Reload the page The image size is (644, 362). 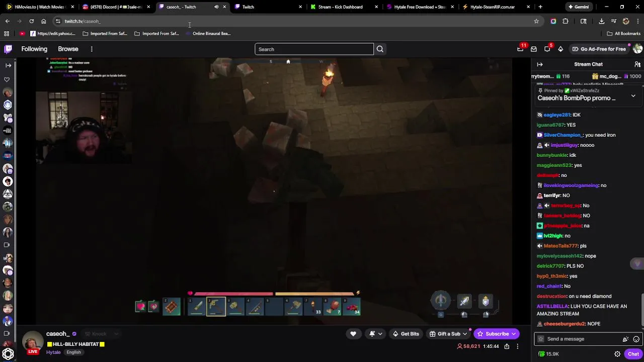pos(31,21)
